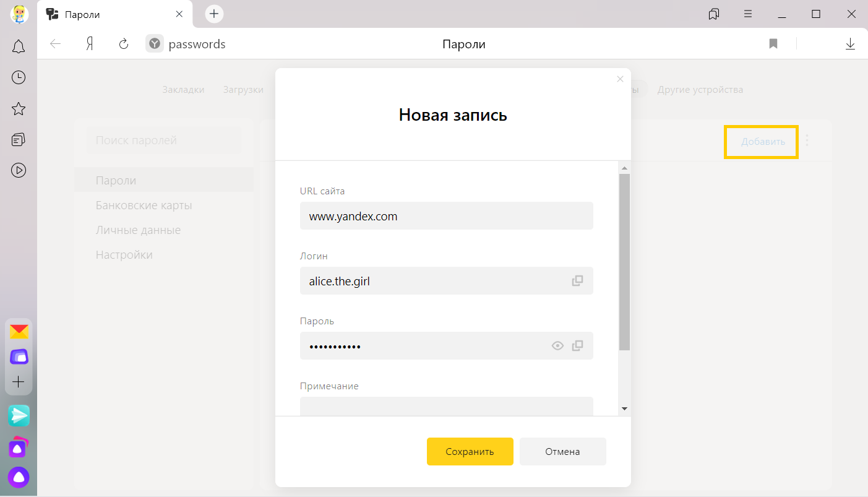Open Yandex Disk icon in sidebar
Viewport: 868px width, 497px height.
pyautogui.click(x=19, y=357)
